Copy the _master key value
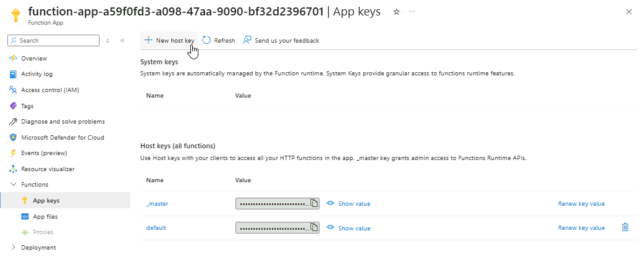This screenshot has height=257, width=644. (x=314, y=204)
